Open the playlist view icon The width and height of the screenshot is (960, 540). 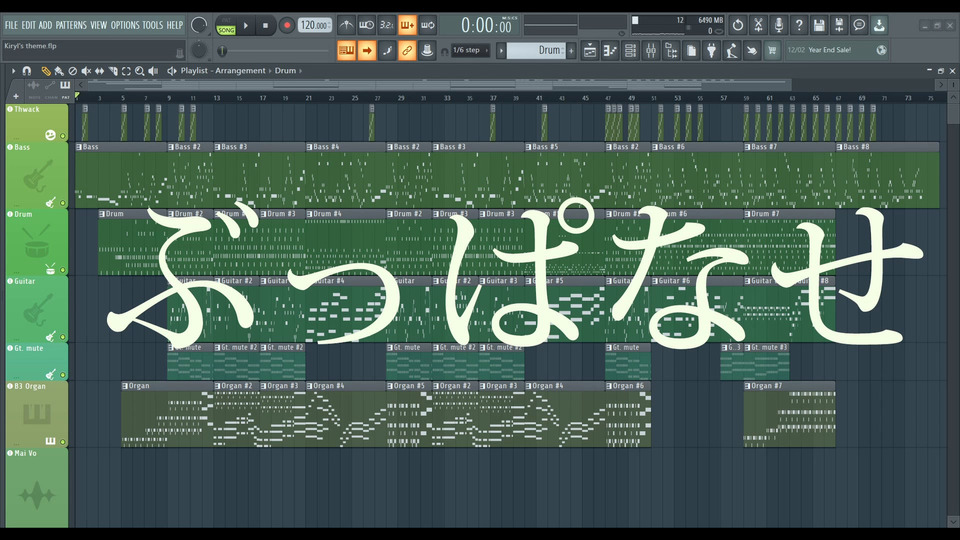click(x=590, y=50)
